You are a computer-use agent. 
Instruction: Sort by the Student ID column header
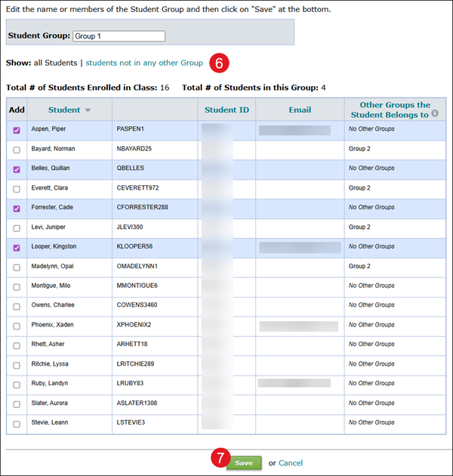[x=226, y=110]
